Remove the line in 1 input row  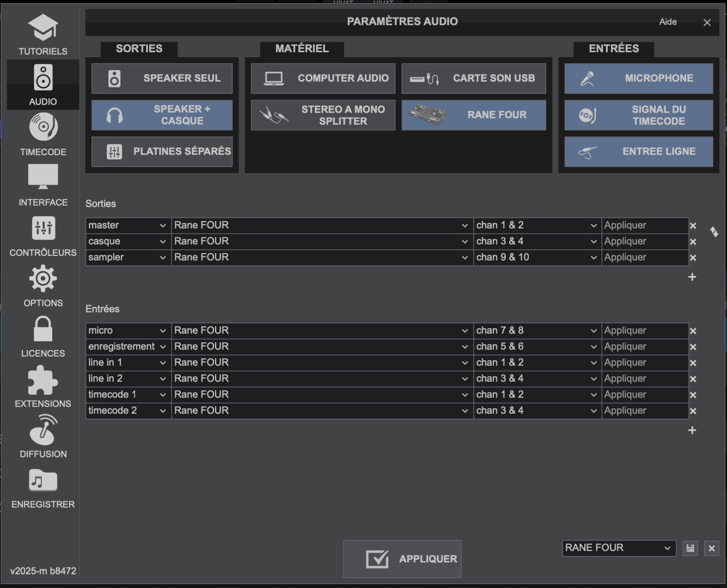point(693,363)
